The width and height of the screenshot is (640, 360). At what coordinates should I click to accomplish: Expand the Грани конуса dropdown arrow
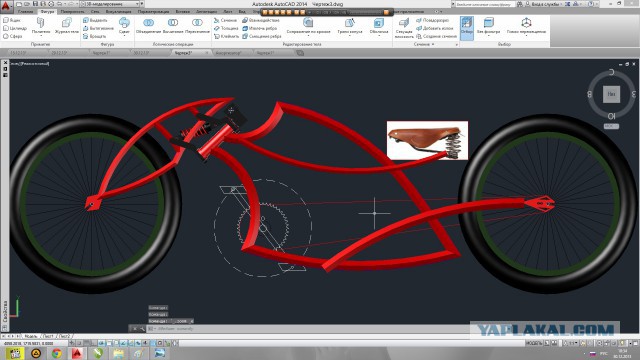[350, 36]
